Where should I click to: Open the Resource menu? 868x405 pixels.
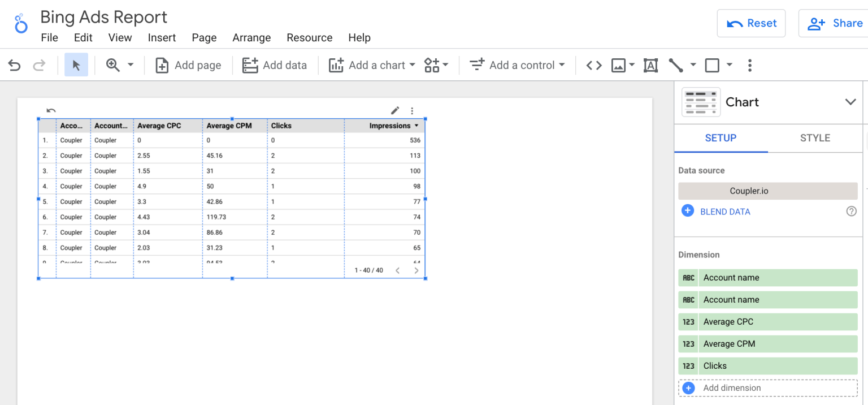point(309,38)
